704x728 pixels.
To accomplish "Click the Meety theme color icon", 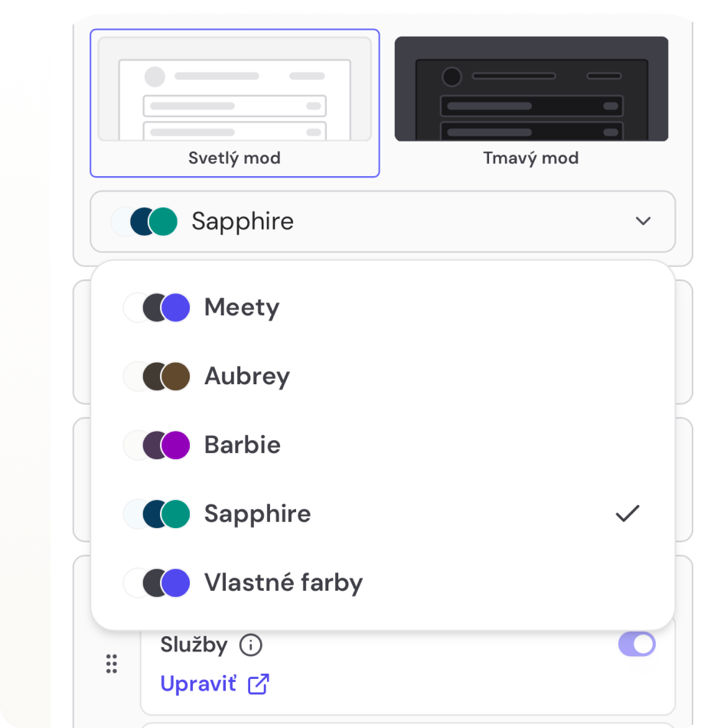I will point(156,307).
